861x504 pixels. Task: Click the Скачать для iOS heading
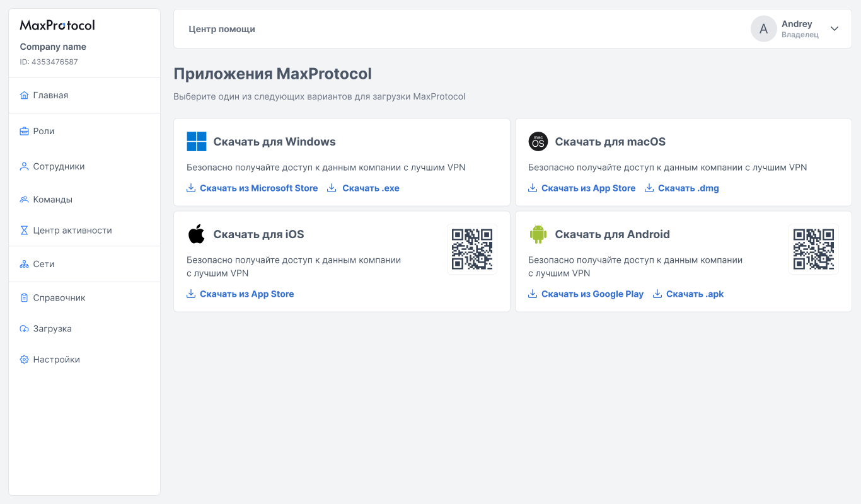point(259,234)
